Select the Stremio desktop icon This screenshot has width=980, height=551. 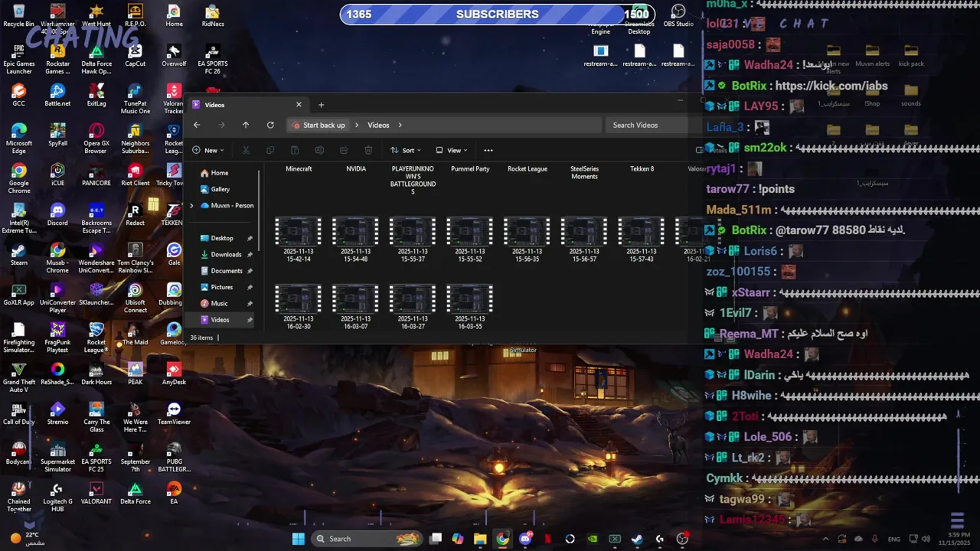tap(57, 412)
